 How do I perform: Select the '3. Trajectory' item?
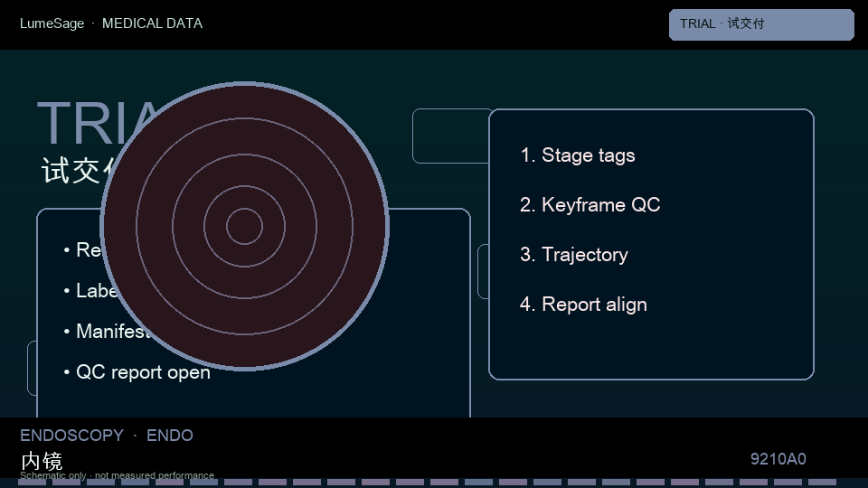pos(574,255)
